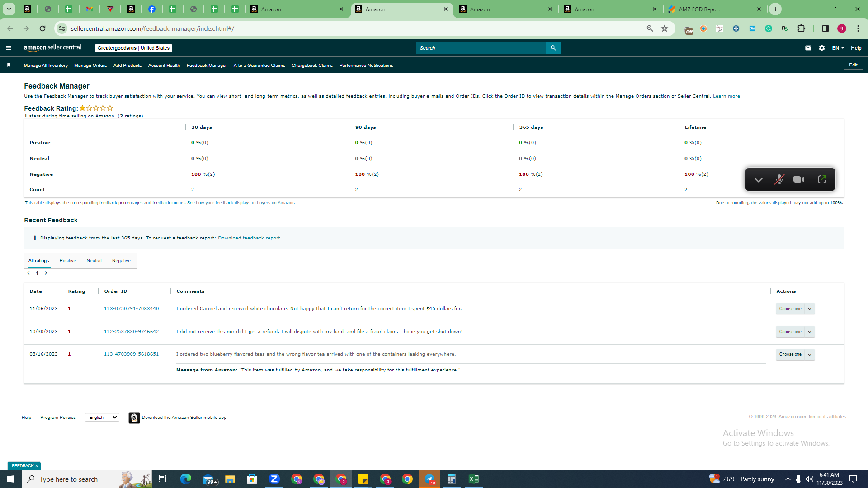
Task: Click the Windows taskbar search box
Action: pyautogui.click(x=87, y=479)
